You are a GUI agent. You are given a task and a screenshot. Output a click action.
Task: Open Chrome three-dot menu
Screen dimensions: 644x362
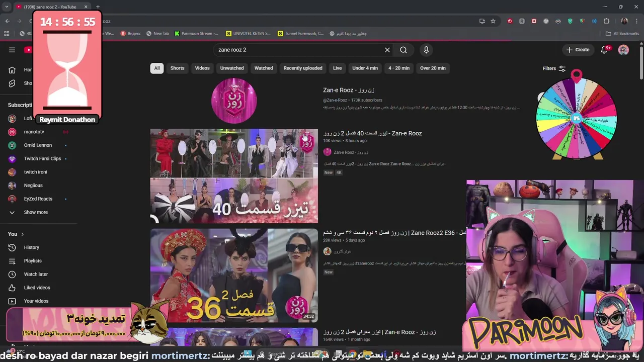pos(636,21)
